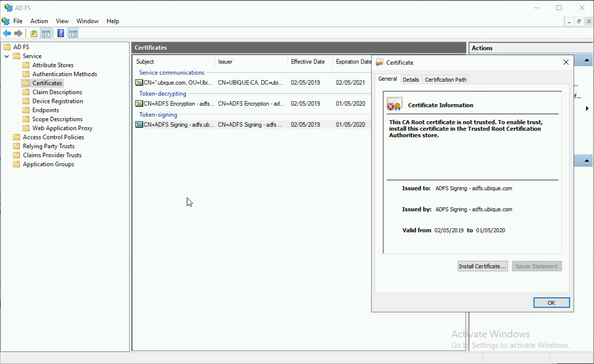Click the certificate icon of ADFS Encryption row

pos(139,104)
